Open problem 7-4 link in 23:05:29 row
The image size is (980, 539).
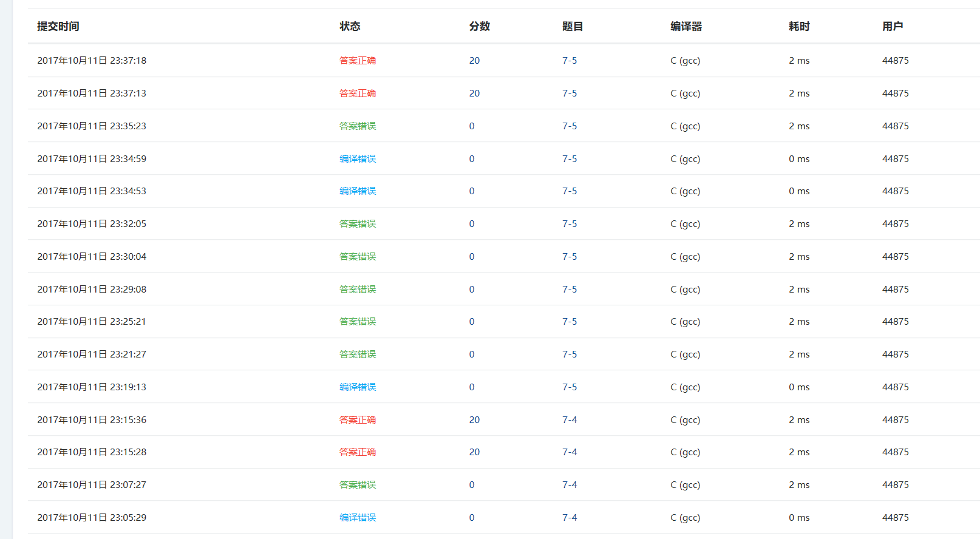pos(570,518)
